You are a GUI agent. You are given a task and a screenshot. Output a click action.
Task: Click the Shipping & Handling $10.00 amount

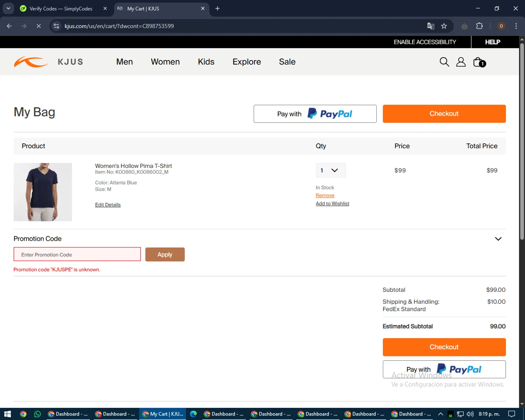[x=496, y=302]
